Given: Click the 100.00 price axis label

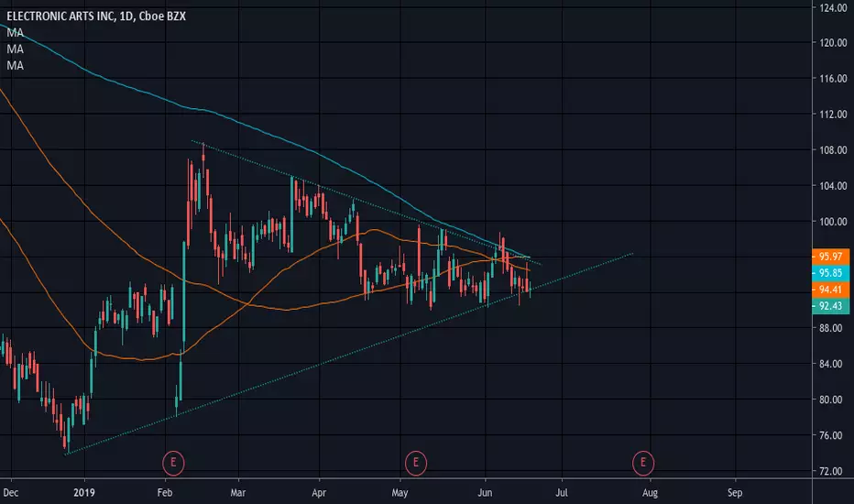Looking at the screenshot, I should pos(833,221).
